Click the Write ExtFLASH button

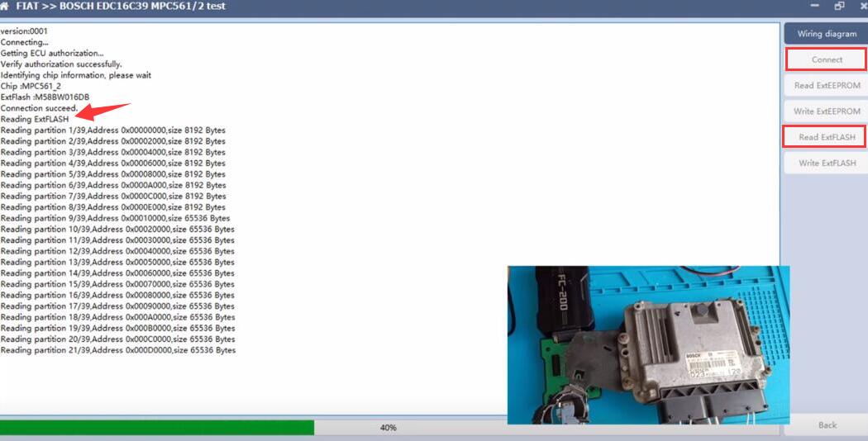(827, 163)
